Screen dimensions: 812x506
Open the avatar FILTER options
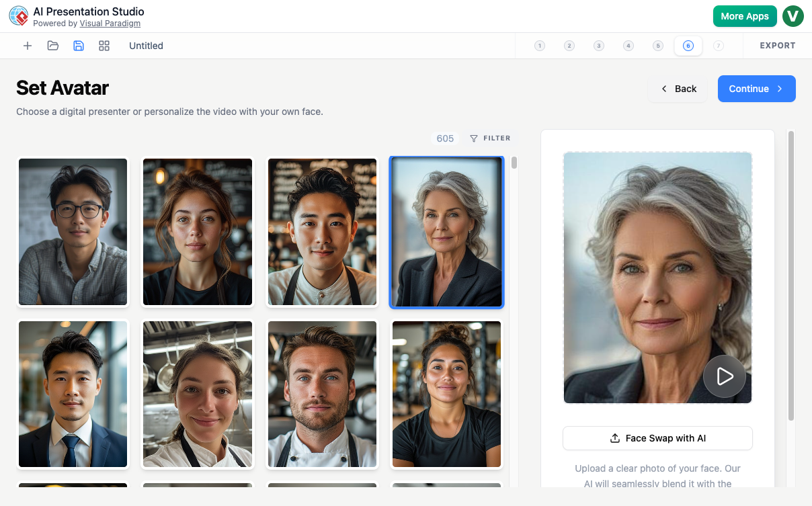(x=490, y=138)
